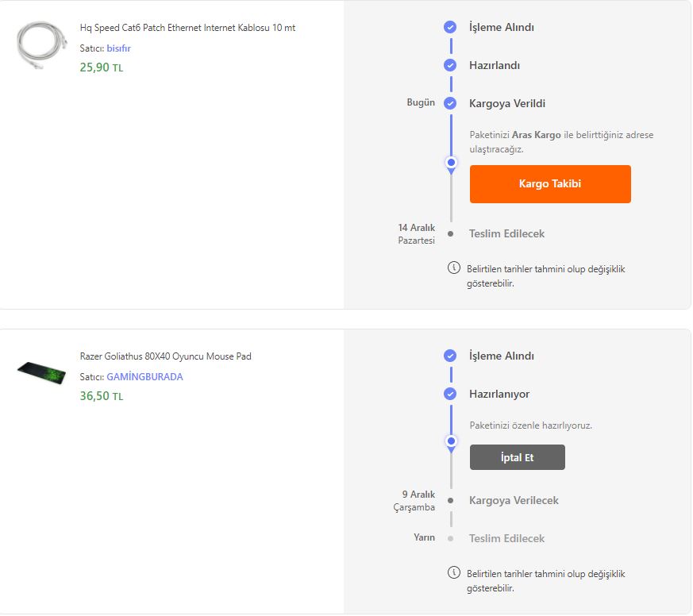This screenshot has height=616, width=693.
Task: Click the Yarın Teslim Edilecek timeline dot
Action: 451,538
